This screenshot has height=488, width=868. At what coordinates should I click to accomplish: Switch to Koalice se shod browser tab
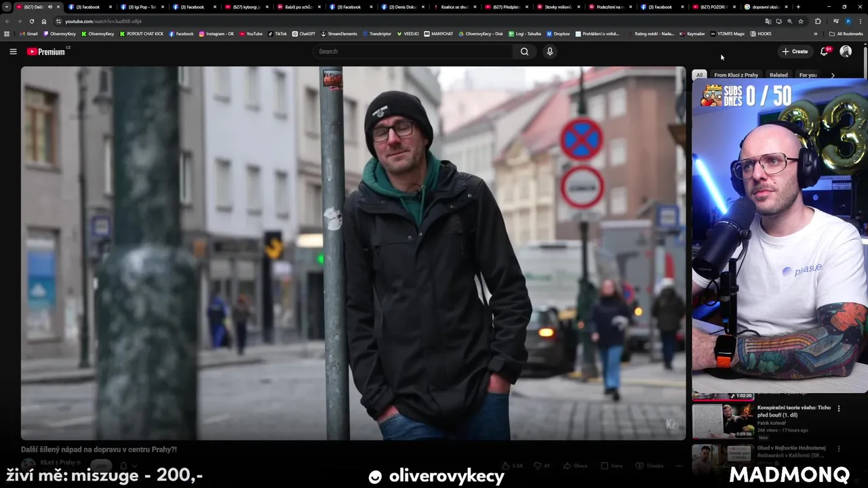coord(454,7)
